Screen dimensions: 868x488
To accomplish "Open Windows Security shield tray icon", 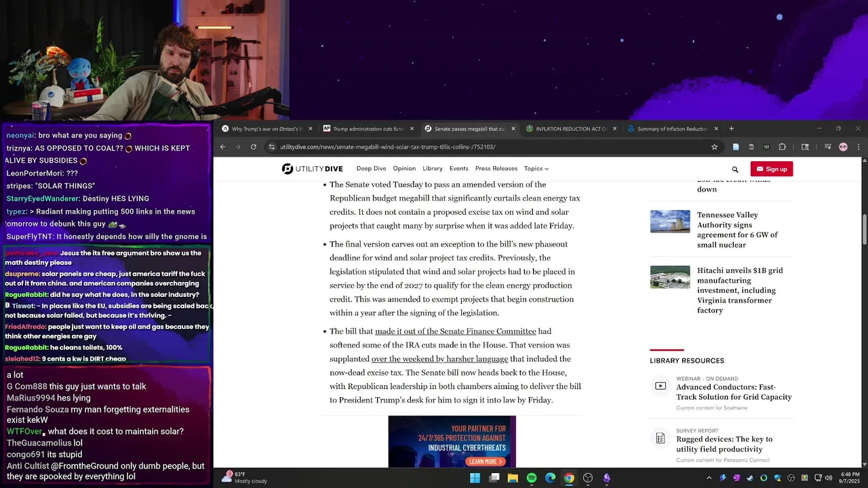I will pos(778,478).
